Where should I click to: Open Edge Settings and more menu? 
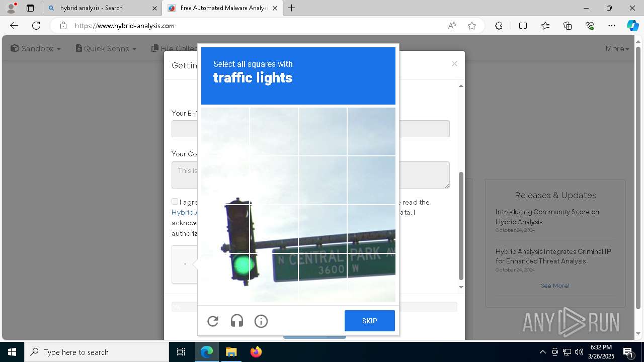click(x=612, y=26)
